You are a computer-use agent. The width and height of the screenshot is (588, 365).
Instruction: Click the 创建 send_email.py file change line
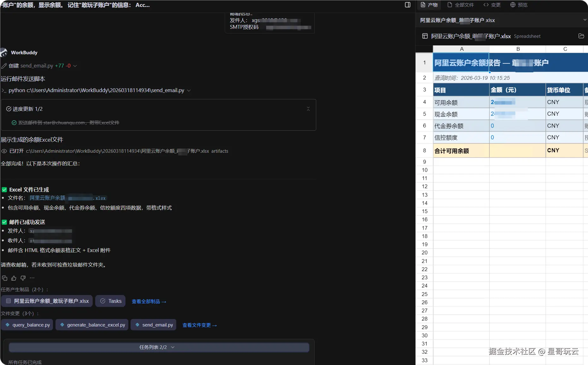click(x=39, y=66)
